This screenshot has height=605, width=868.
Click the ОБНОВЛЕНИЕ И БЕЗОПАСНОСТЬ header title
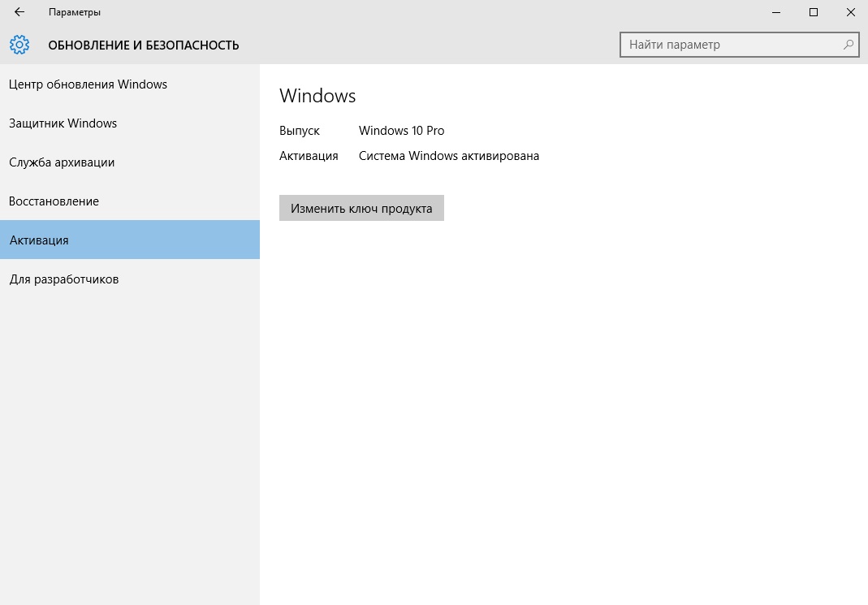144,45
